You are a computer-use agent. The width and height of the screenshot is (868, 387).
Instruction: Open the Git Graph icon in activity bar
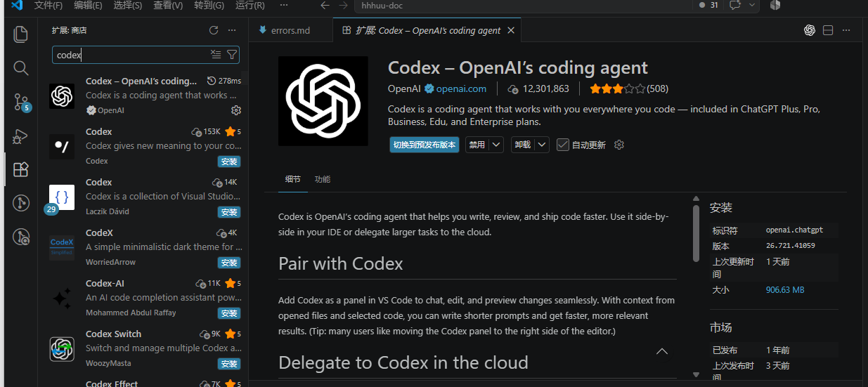click(21, 203)
